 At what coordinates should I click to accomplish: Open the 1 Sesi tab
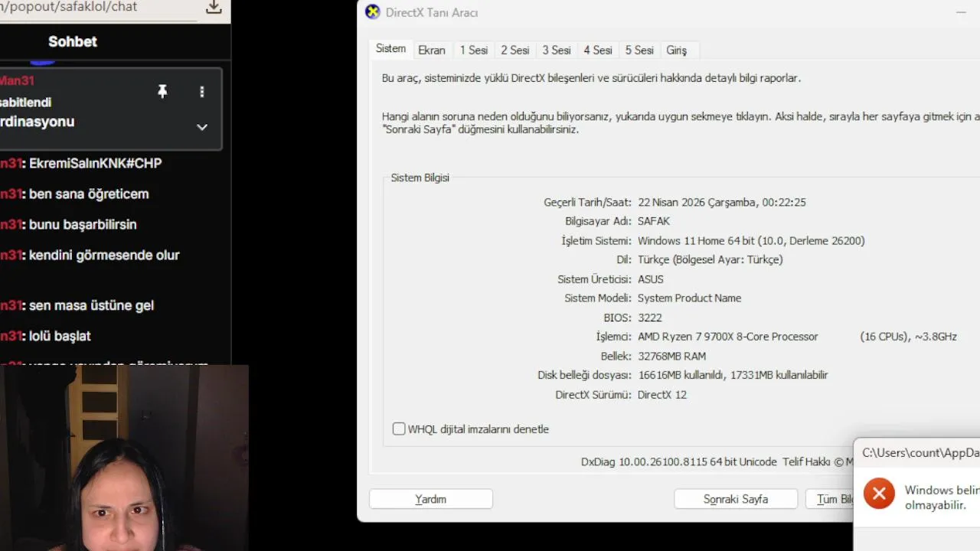coord(473,50)
